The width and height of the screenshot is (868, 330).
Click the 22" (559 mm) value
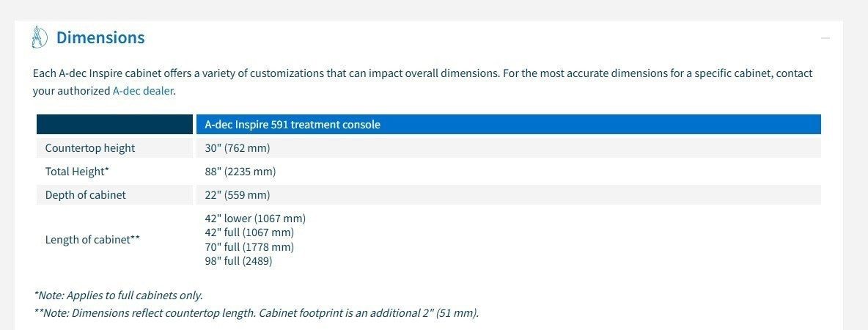(x=238, y=195)
